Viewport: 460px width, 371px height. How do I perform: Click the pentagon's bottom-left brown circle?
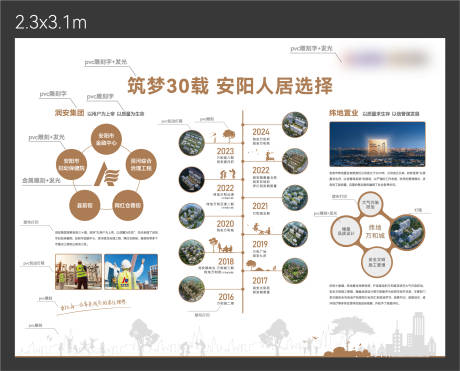[85, 205]
